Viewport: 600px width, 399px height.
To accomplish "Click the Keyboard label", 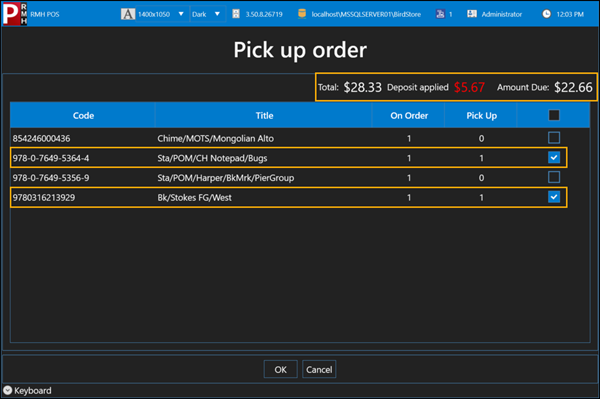I will click(x=33, y=391).
